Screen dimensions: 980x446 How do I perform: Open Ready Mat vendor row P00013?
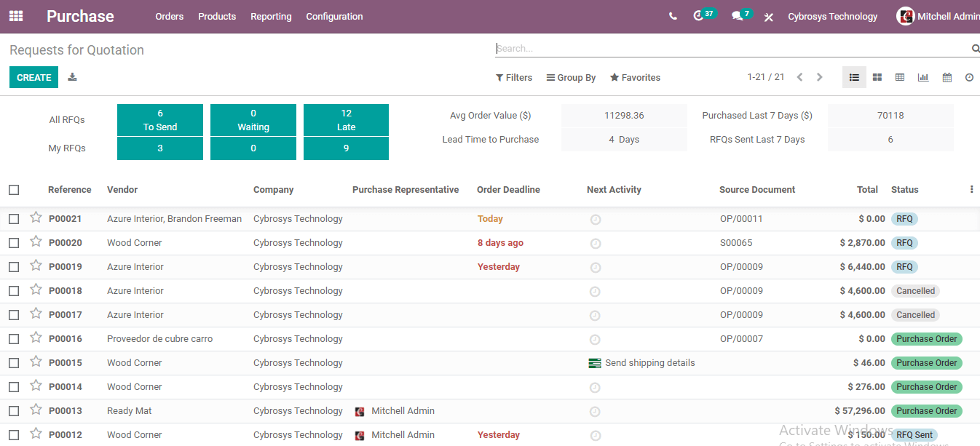130,411
